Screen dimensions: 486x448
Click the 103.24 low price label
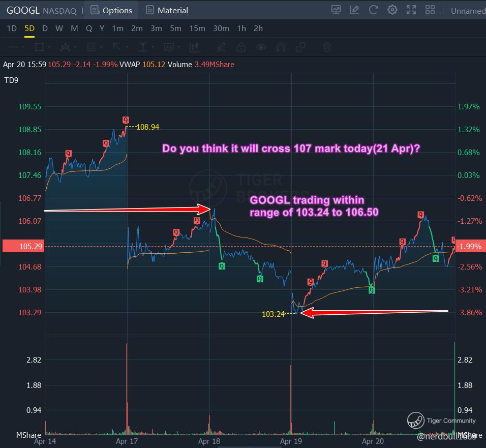tap(273, 314)
